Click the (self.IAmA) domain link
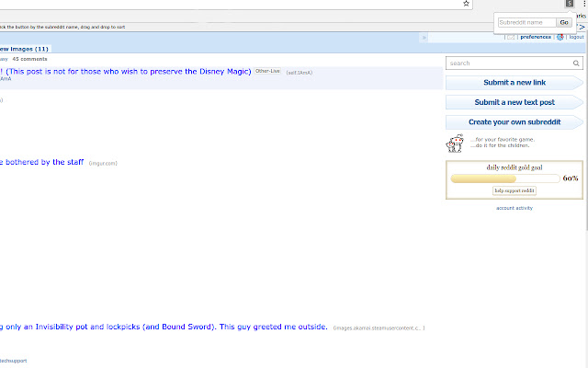The image size is (588, 368). pos(300,73)
